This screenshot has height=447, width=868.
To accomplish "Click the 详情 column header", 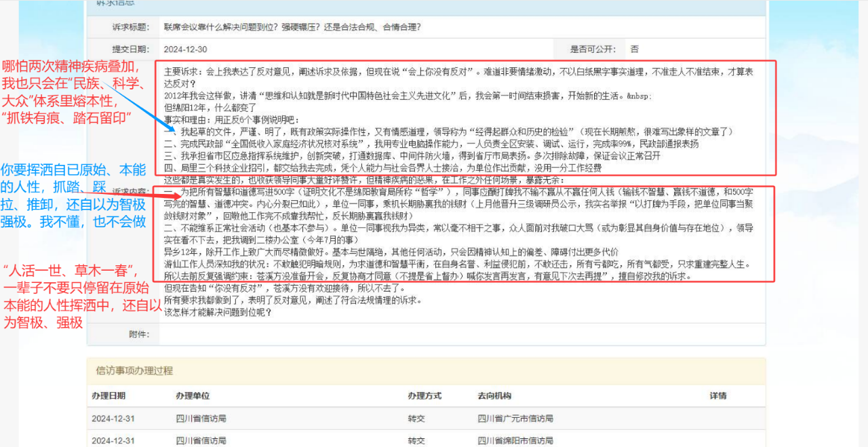I will [x=718, y=395].
